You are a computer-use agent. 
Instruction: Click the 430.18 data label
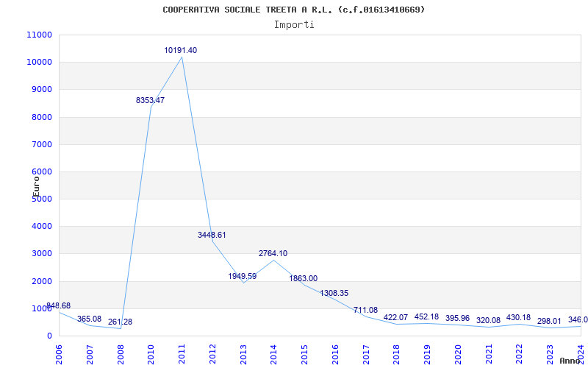coord(519,318)
